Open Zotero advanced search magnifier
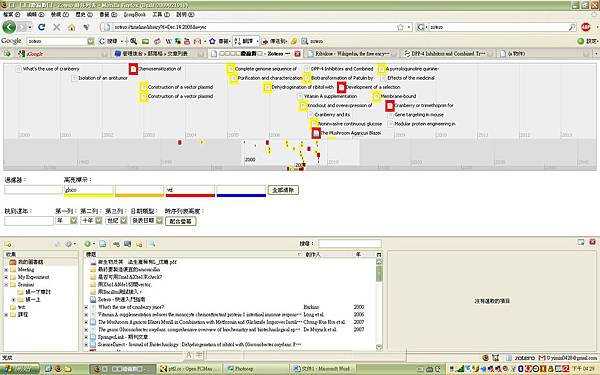Viewport: 600px width, 375px height. pyautogui.click(x=152, y=244)
